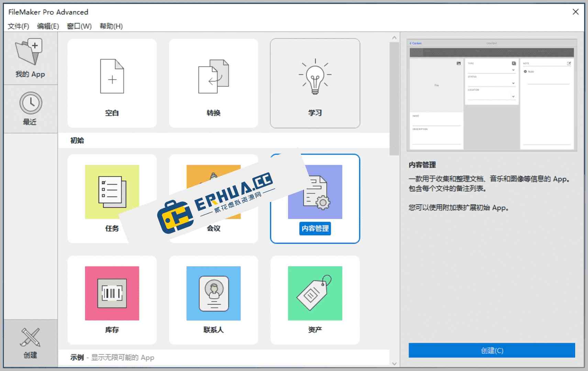
Task: Select the highlighted 内容管理 template card
Action: tap(314, 199)
